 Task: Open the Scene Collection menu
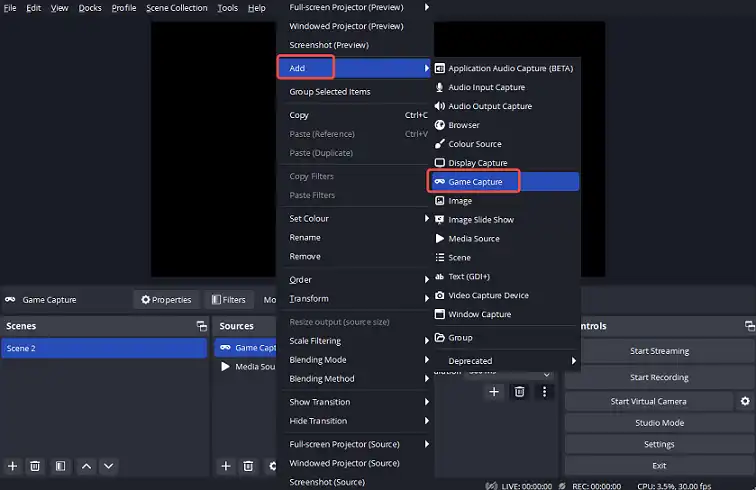pos(176,8)
